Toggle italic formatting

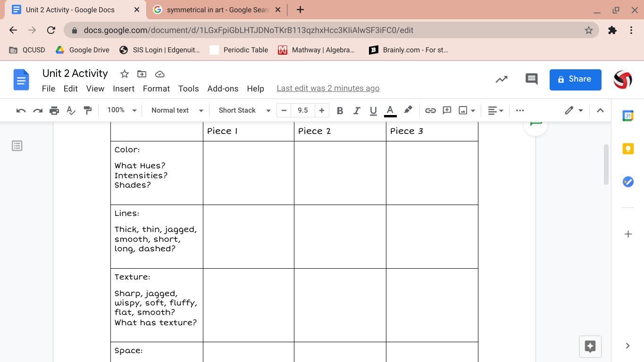point(356,110)
